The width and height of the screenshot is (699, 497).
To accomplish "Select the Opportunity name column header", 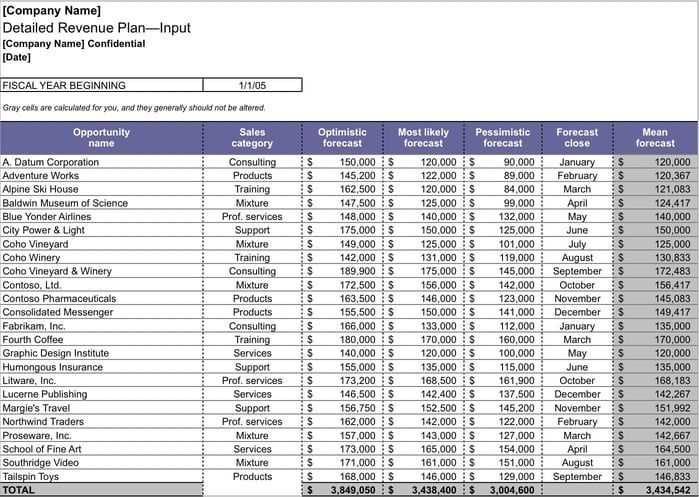I will 101,137.
